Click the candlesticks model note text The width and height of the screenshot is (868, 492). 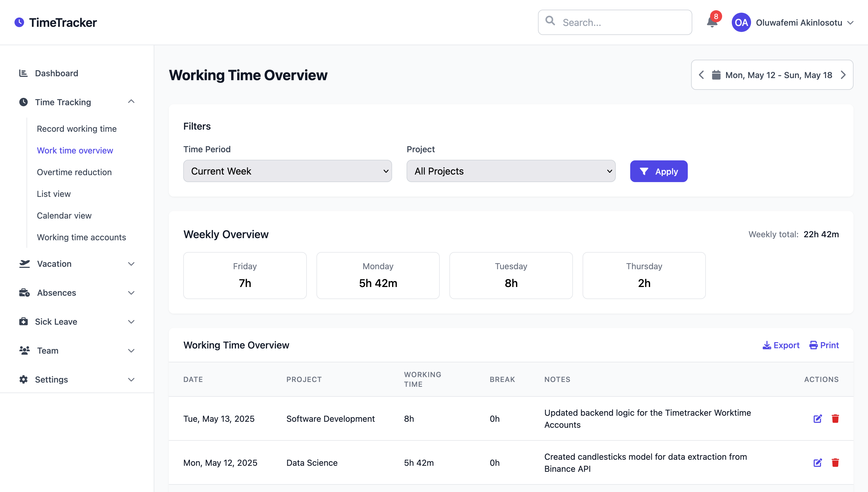(x=646, y=462)
